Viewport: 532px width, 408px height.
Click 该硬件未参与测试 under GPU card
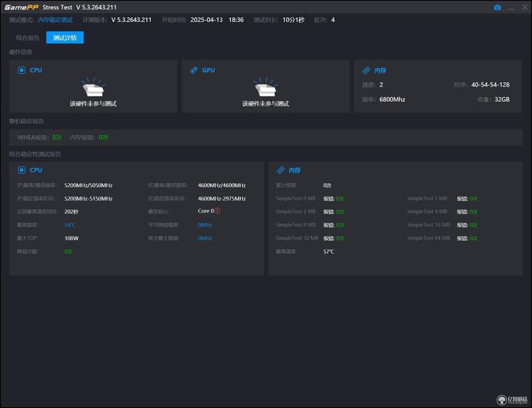click(x=265, y=104)
